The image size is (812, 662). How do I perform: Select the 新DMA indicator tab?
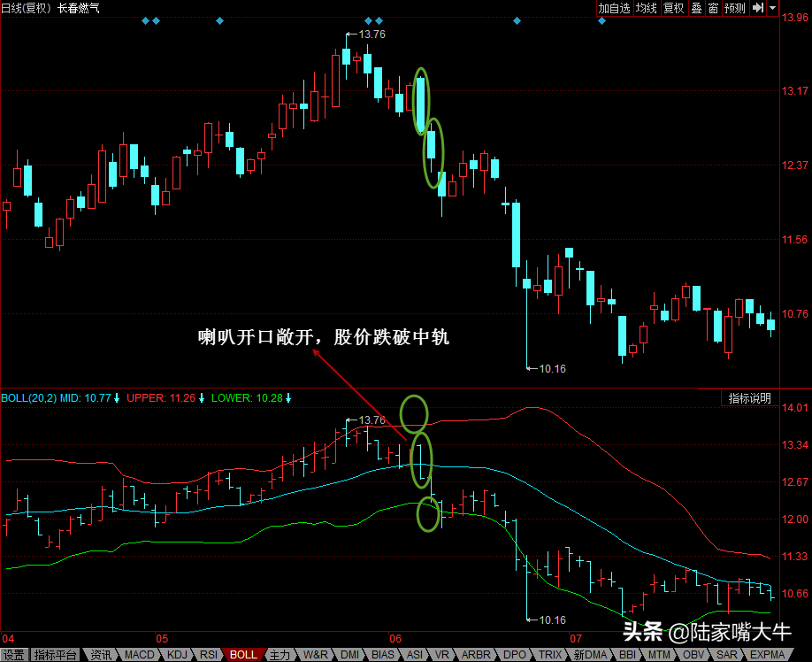(x=590, y=655)
